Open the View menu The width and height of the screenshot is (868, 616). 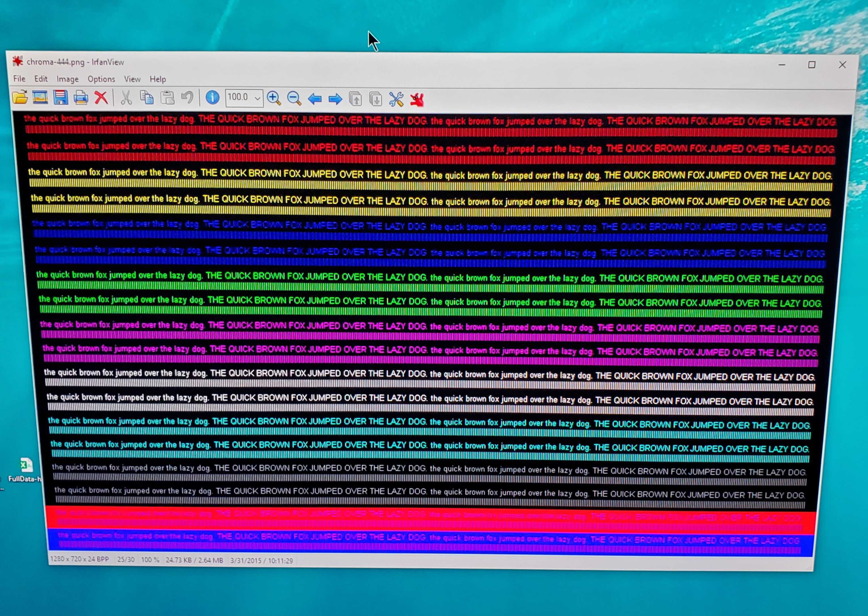(132, 79)
